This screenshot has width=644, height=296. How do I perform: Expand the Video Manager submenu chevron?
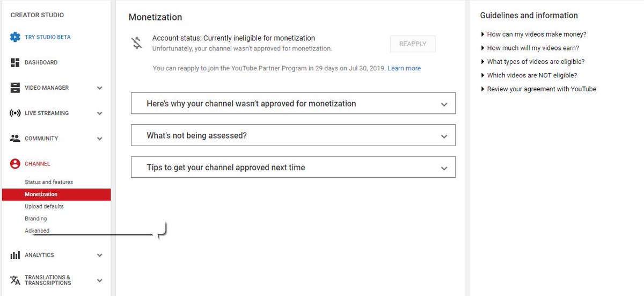point(100,88)
